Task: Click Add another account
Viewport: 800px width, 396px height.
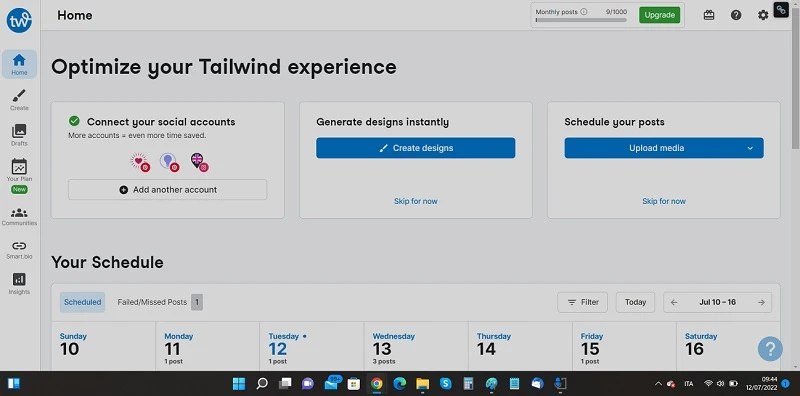Action: [167, 189]
